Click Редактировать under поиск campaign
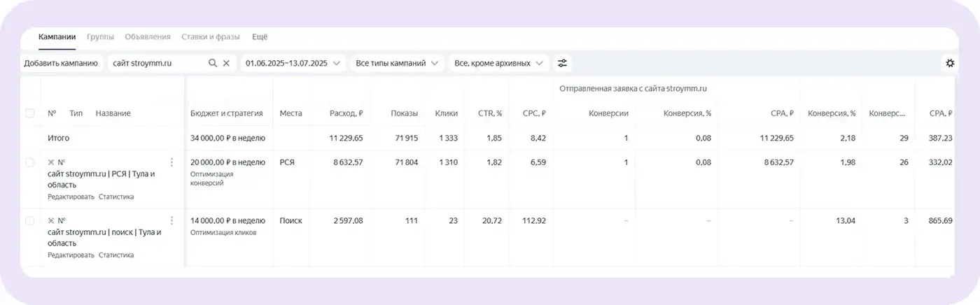 click(71, 255)
